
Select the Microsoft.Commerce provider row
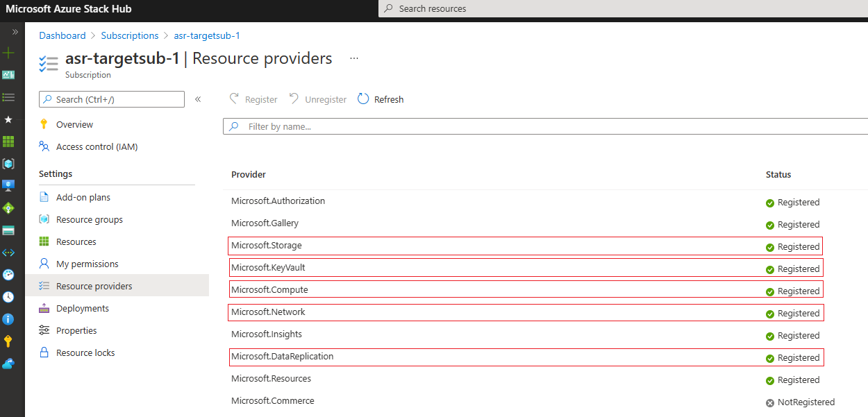coord(273,401)
